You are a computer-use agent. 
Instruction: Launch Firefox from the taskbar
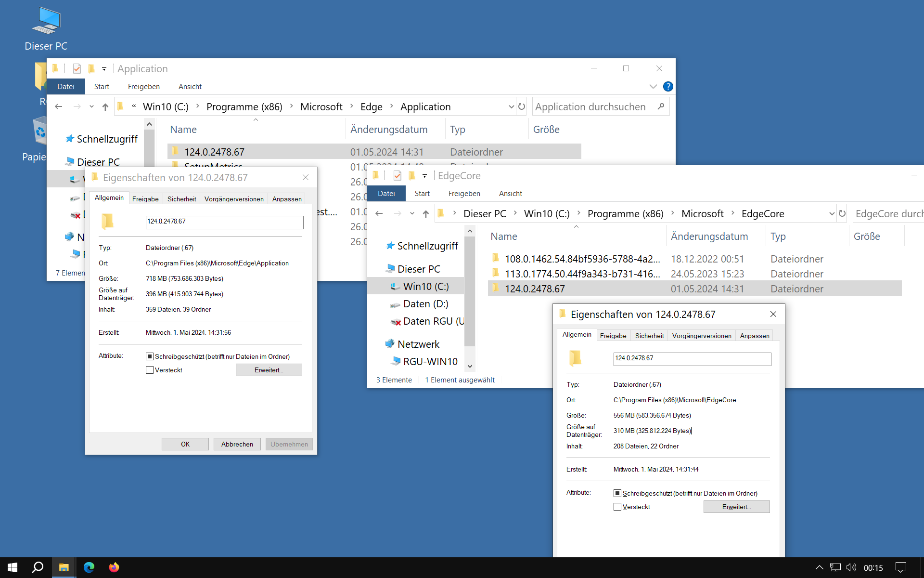point(114,567)
